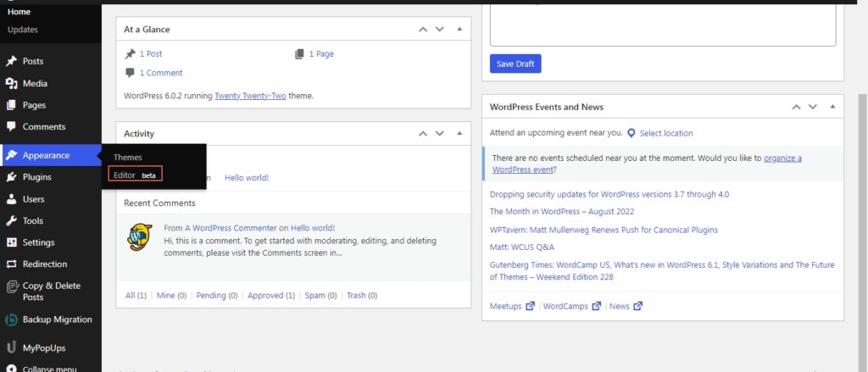Click in the draft content text area
Screen dimensions: 868x372
click(663, 25)
